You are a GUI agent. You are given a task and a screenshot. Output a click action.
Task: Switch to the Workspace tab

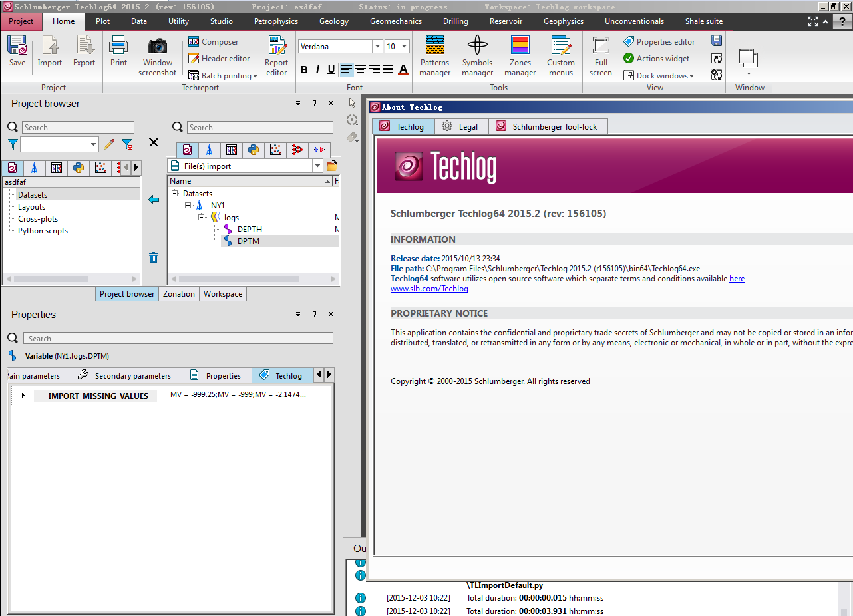223,294
